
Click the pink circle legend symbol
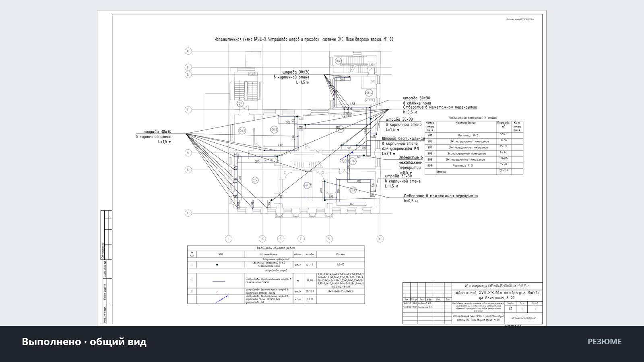tap(217, 292)
